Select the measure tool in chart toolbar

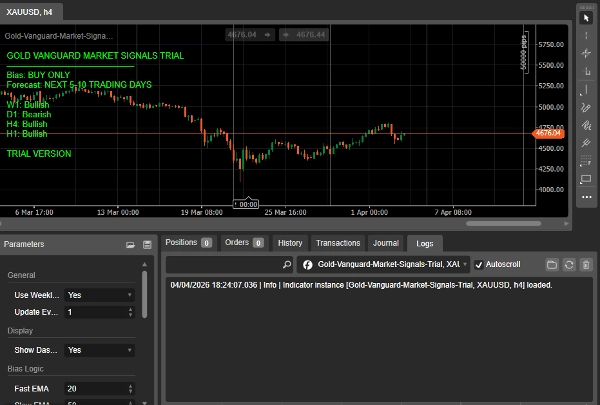(586, 71)
